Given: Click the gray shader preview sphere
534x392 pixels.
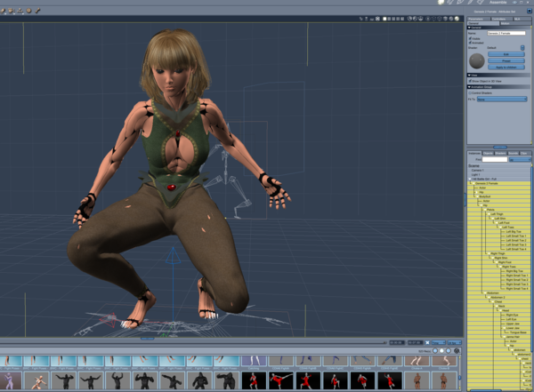Looking at the screenshot, I should pos(477,61).
